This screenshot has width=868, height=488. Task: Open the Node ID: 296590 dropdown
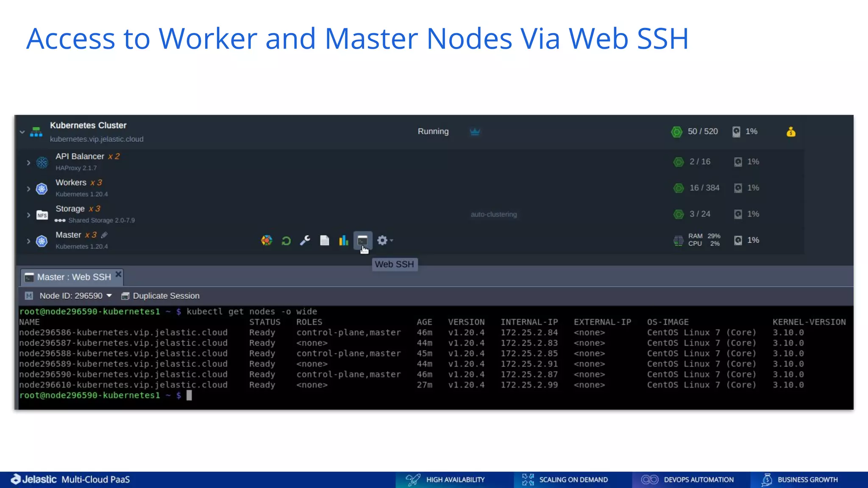click(x=75, y=296)
